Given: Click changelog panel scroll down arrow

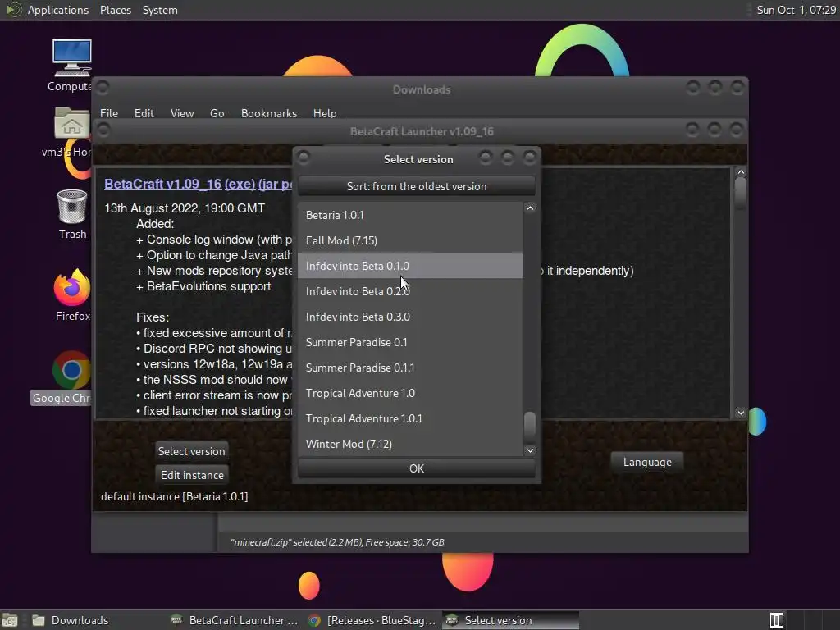Looking at the screenshot, I should (741, 413).
